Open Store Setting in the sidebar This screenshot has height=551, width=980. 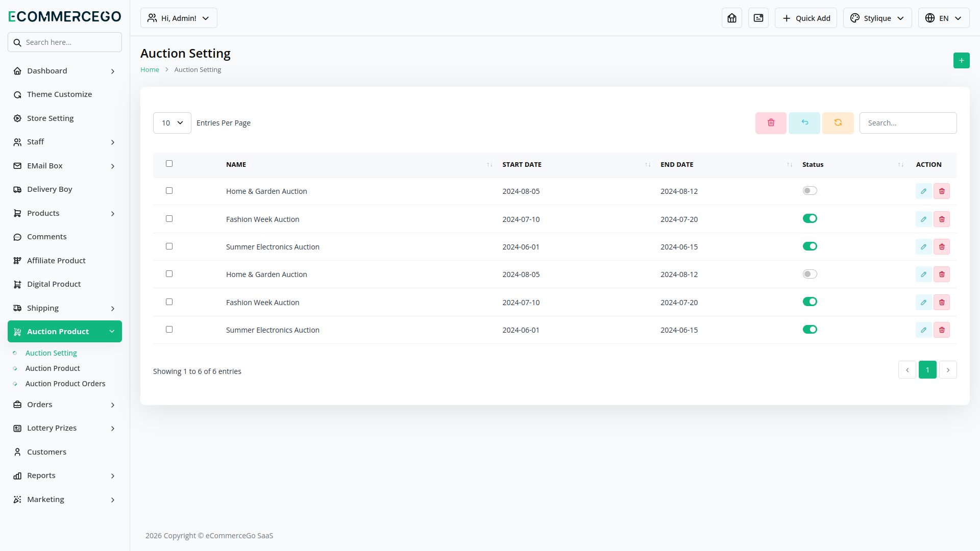tap(65, 118)
